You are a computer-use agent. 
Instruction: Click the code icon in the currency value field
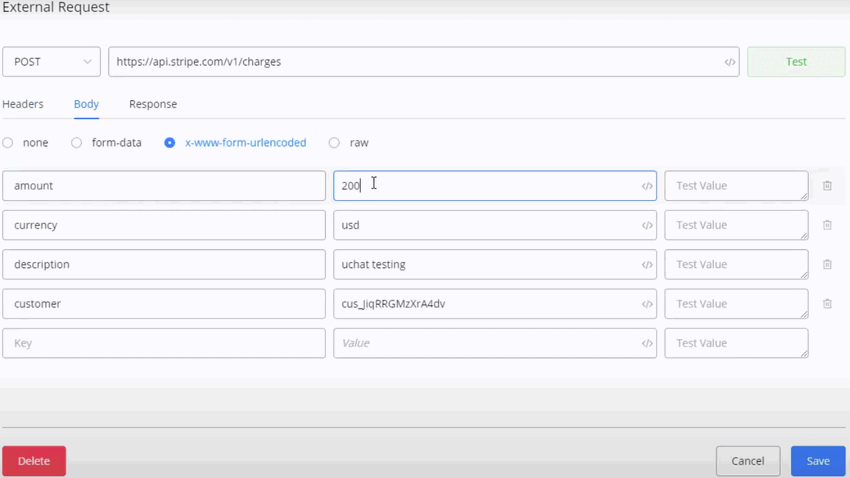(x=647, y=225)
